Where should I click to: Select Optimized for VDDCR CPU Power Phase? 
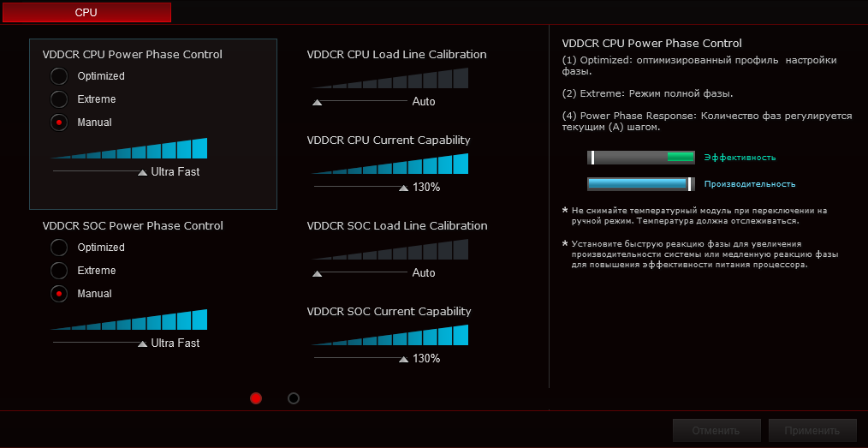[59, 76]
